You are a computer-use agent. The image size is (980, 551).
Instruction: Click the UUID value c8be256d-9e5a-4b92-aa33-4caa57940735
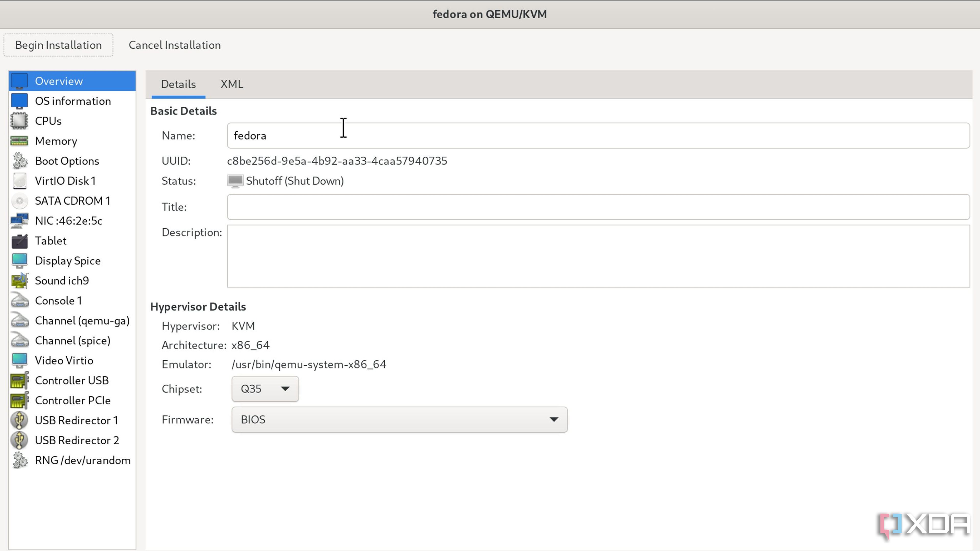pos(337,161)
